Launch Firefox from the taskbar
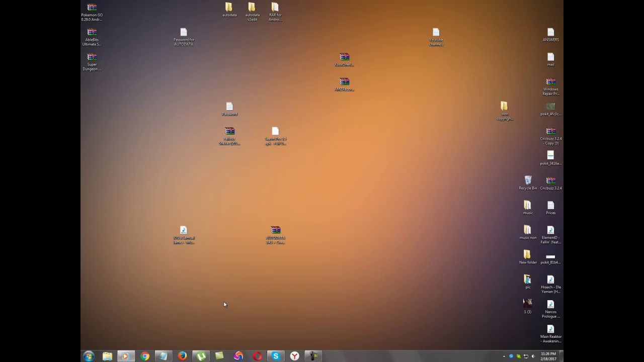 coord(182,356)
